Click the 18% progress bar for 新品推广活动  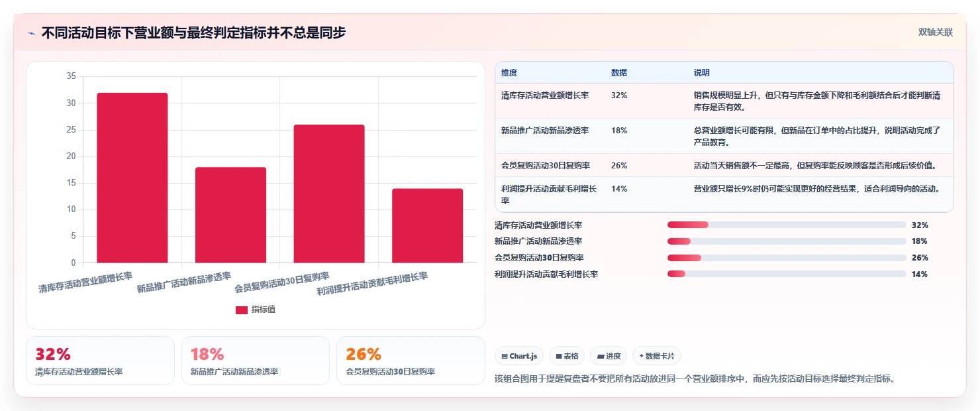click(x=787, y=241)
